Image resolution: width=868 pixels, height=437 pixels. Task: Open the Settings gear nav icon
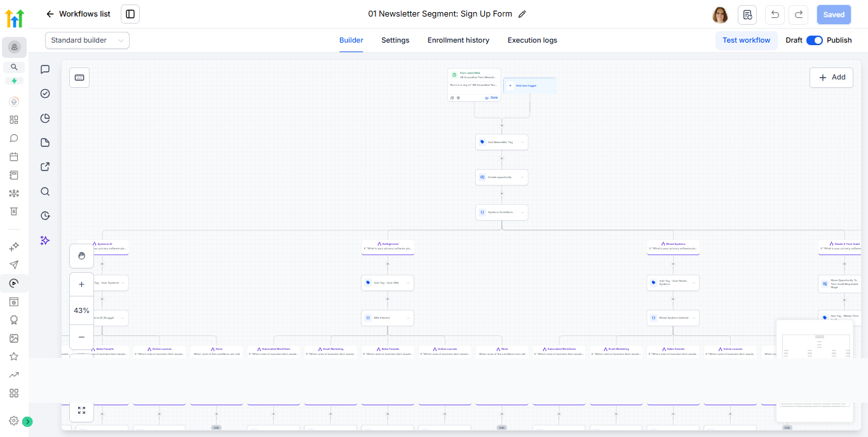13,420
